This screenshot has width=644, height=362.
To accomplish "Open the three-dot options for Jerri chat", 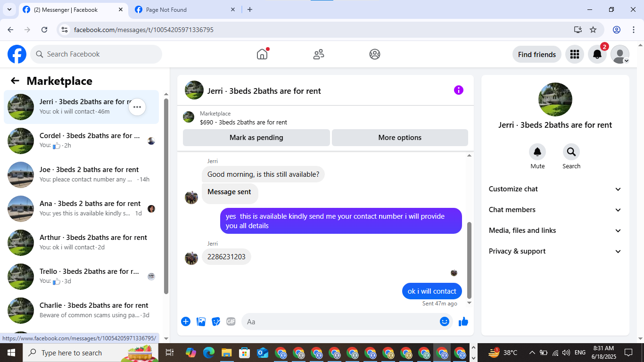I will point(137,107).
